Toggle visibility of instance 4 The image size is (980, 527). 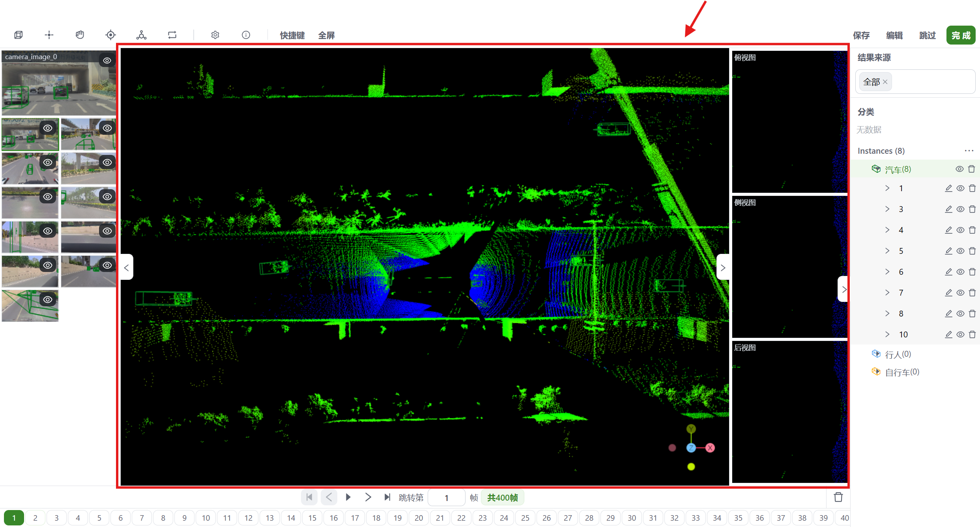(960, 230)
